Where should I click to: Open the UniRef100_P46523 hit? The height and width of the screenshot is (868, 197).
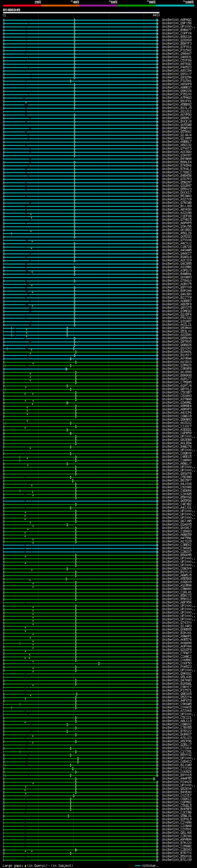coord(177,67)
